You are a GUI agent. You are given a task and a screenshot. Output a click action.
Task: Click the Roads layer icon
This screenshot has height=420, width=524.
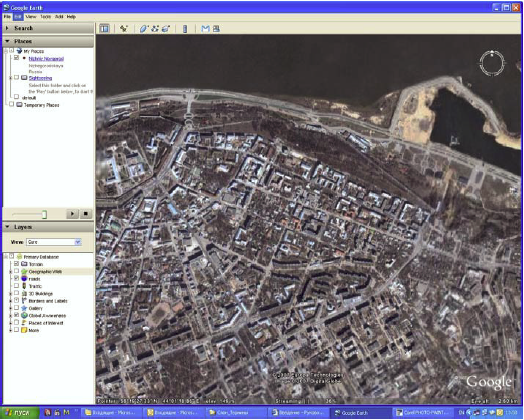point(24,278)
